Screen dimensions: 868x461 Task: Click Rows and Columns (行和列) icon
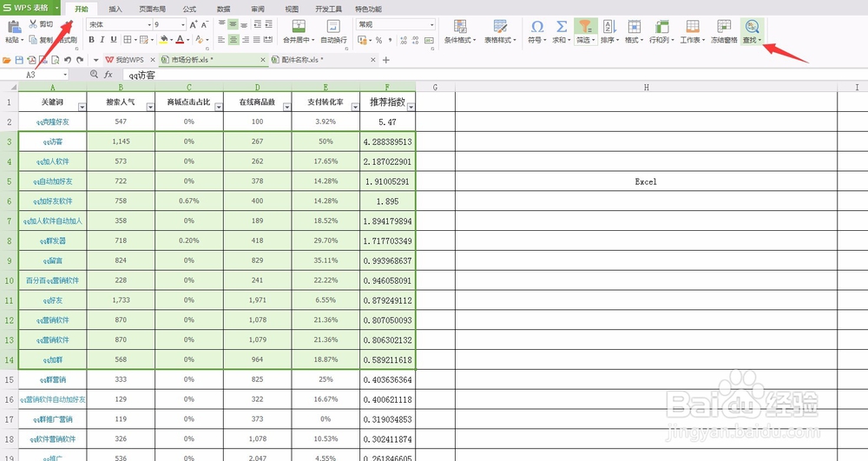(x=661, y=26)
